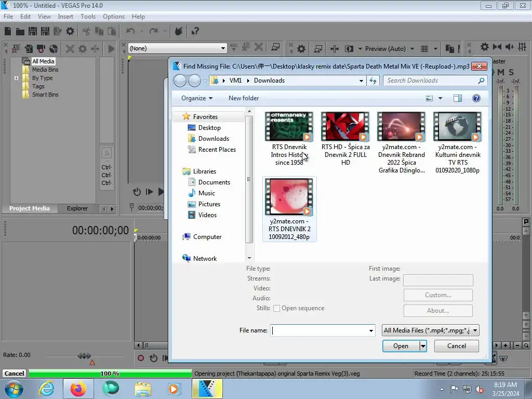Click the New folder button
The height and width of the screenshot is (399, 532).
(x=244, y=98)
